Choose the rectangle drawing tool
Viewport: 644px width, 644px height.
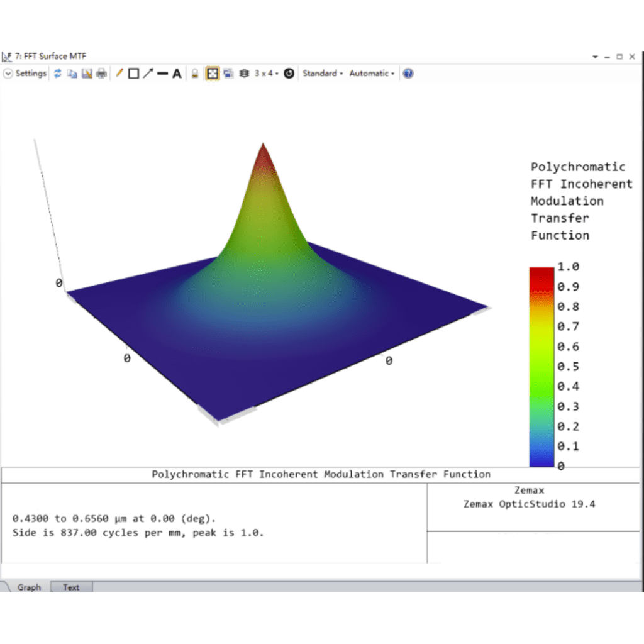[133, 74]
